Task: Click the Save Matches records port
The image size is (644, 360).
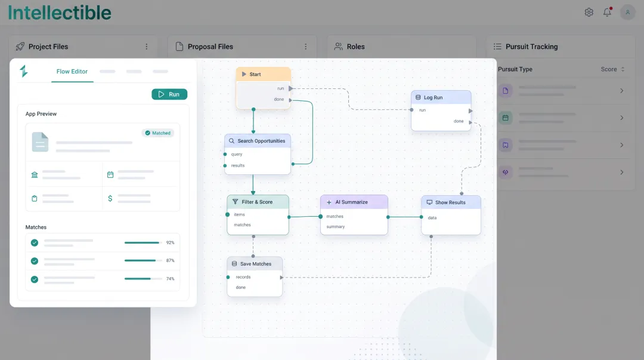Action: [228, 277]
